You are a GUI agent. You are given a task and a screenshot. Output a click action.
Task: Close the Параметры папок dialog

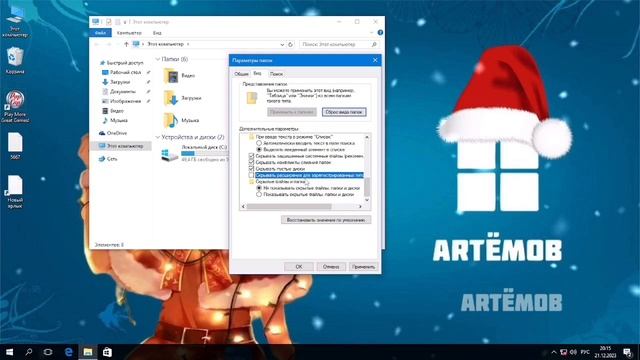(x=375, y=60)
